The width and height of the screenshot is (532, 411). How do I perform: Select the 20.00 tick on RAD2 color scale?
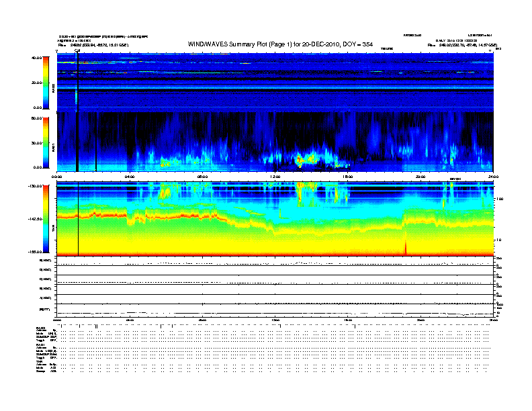tap(36, 83)
